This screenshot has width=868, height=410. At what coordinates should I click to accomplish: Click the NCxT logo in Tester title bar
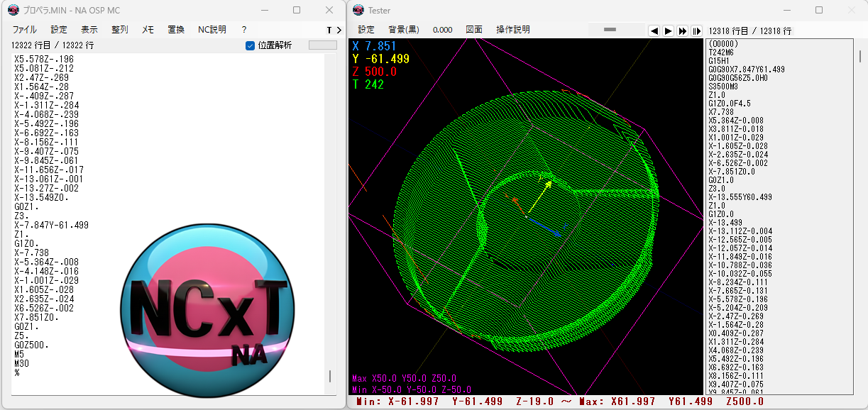pyautogui.click(x=358, y=10)
